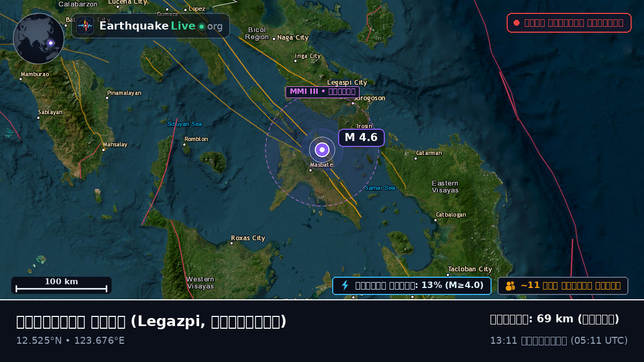Click the Sorogoson town label
This screenshot has height=362, width=644.
tap(369, 98)
